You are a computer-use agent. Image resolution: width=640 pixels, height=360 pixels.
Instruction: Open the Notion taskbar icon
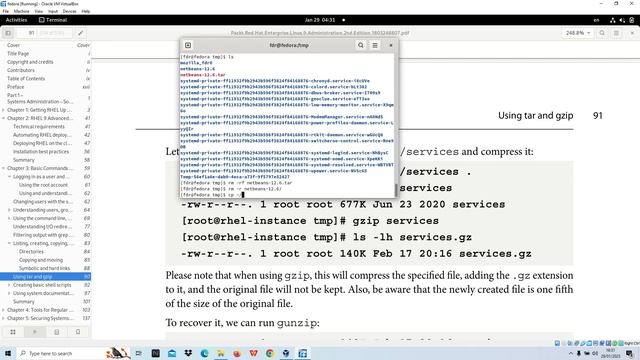point(156,353)
